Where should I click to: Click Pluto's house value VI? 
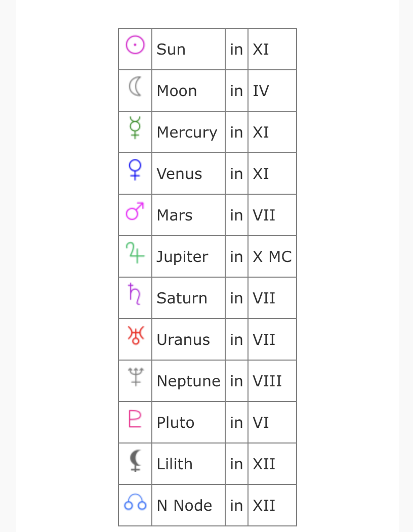pyautogui.click(x=261, y=423)
